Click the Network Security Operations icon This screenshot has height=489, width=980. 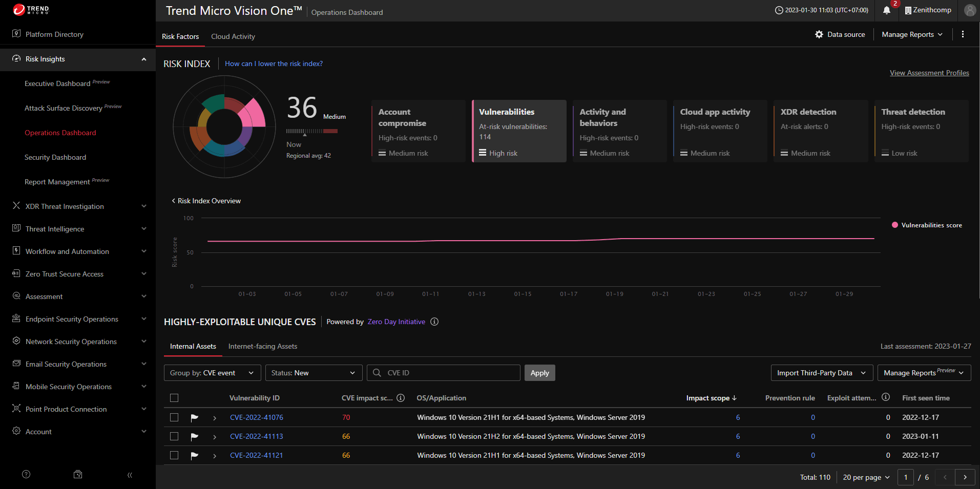click(16, 341)
